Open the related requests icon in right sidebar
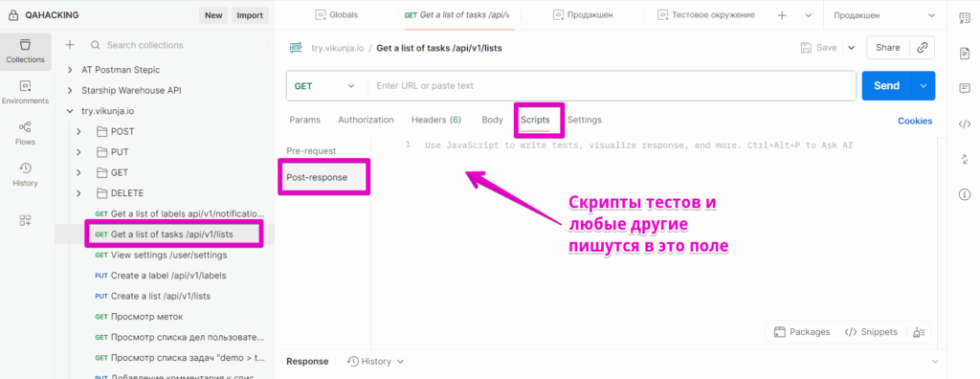The height and width of the screenshot is (379, 980). point(965,160)
